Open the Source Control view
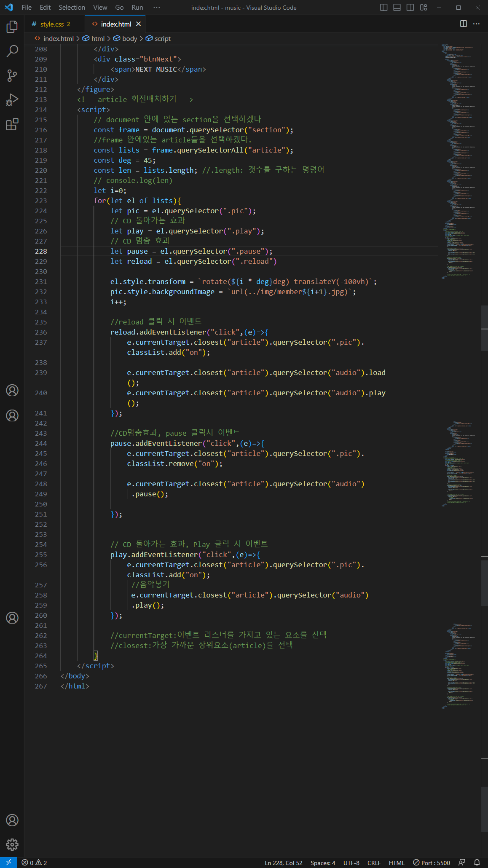 coord(12,75)
